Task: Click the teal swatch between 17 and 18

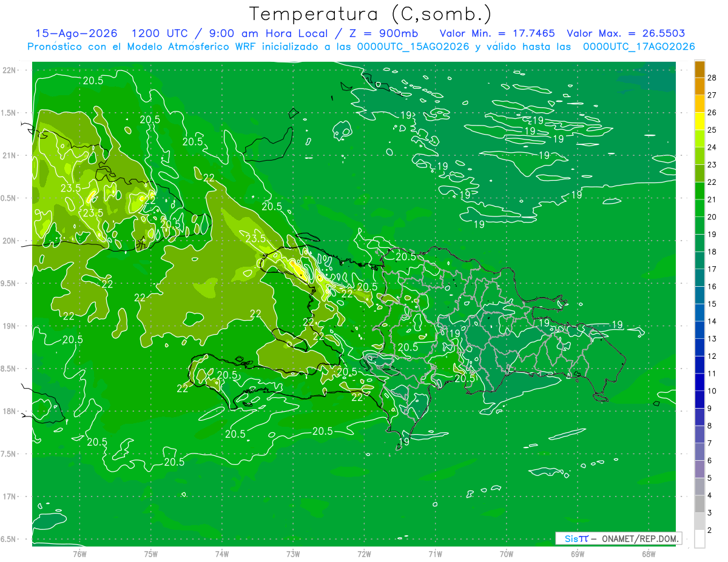Action: [x=699, y=261]
